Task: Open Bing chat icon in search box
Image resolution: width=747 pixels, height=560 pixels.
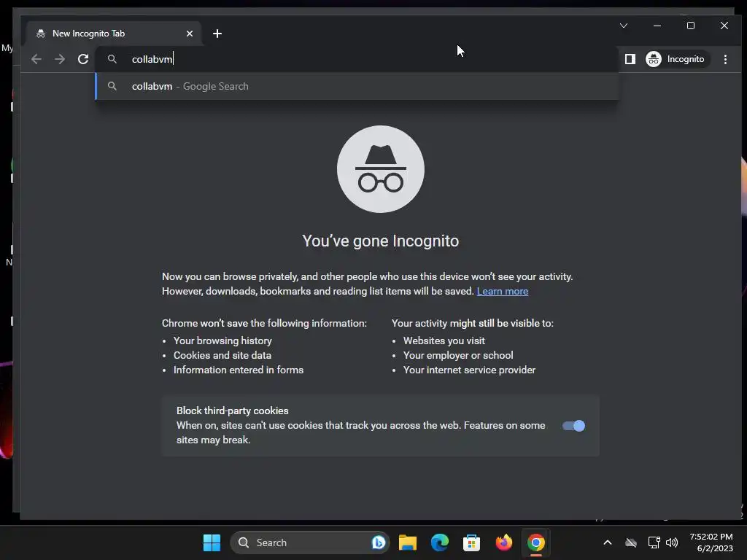Action: point(379,542)
